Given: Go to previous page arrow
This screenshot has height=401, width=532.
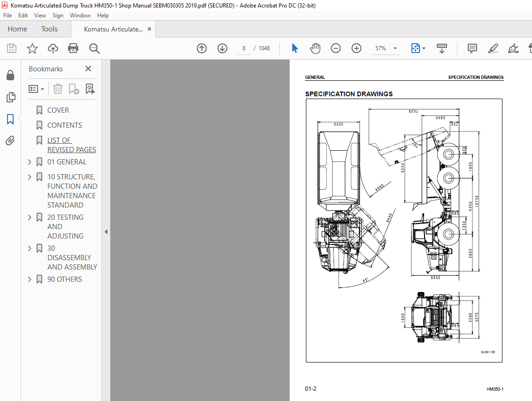Looking at the screenshot, I should tap(202, 48).
